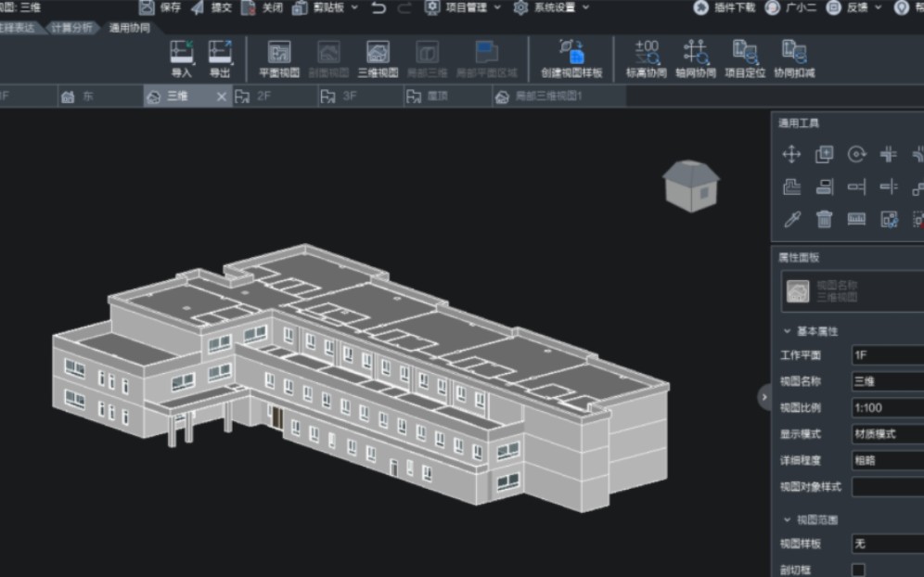The width and height of the screenshot is (924, 577).
Task: Click the 保存 (Save) icon
Action: [147, 7]
